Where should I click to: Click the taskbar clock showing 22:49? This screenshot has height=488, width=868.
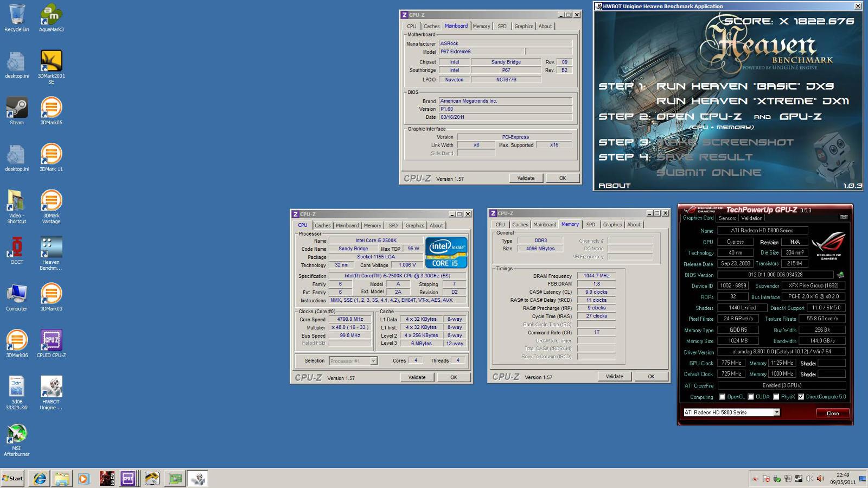843,478
